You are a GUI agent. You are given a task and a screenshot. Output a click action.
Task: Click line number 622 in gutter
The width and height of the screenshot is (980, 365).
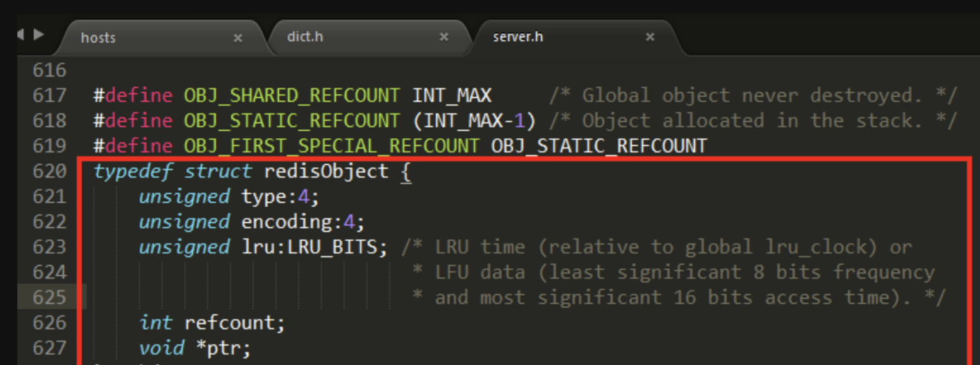coord(49,222)
